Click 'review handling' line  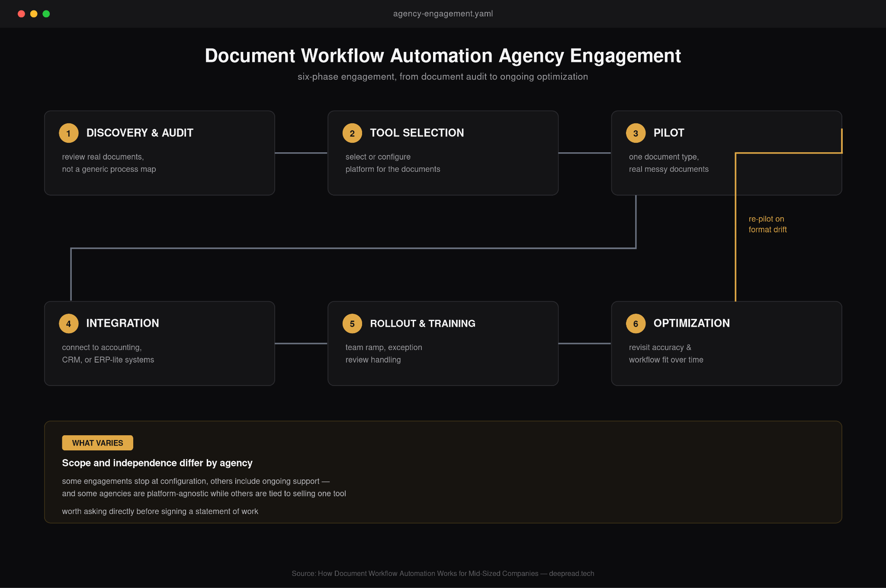click(x=373, y=360)
